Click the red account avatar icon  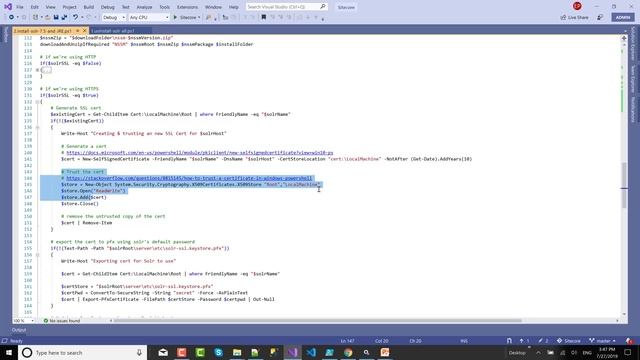click(577, 6)
